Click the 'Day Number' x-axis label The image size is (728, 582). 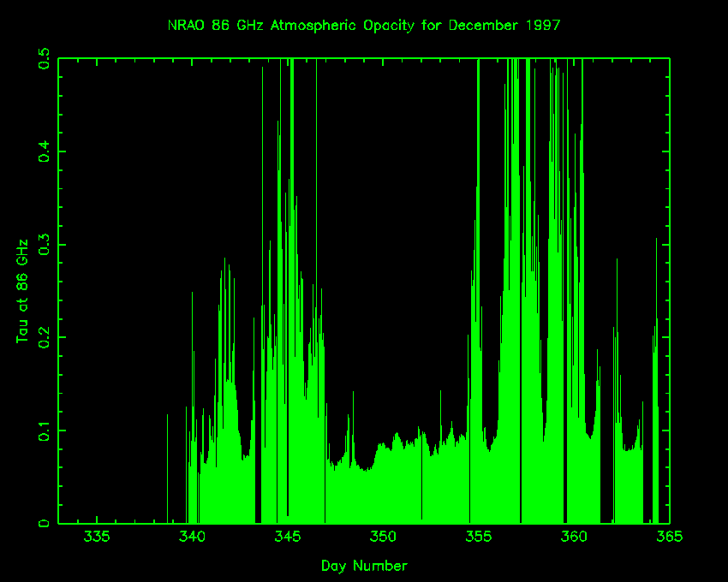tap(364, 566)
